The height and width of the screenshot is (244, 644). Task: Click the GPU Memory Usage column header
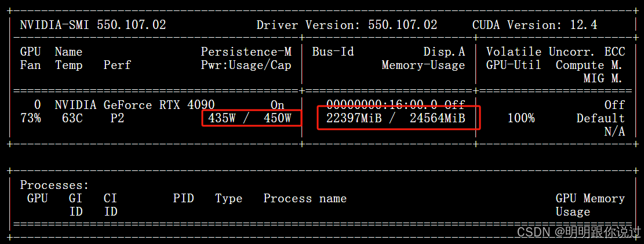[590, 205]
